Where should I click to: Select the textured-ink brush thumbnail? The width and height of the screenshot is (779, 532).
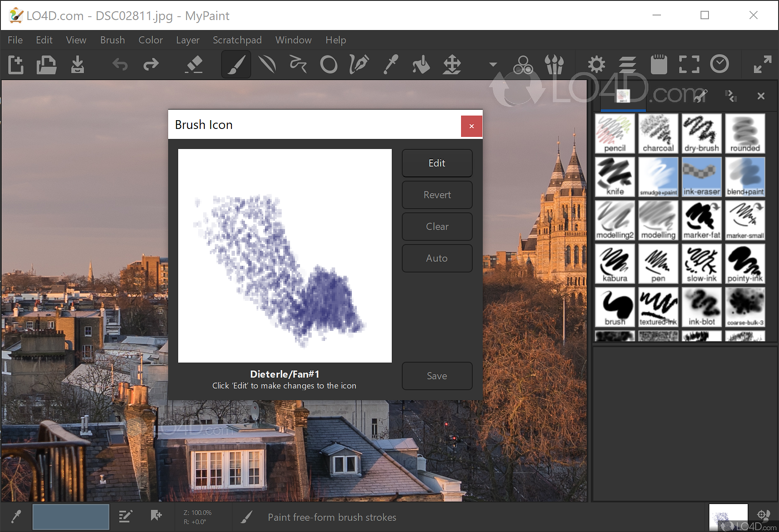click(658, 307)
